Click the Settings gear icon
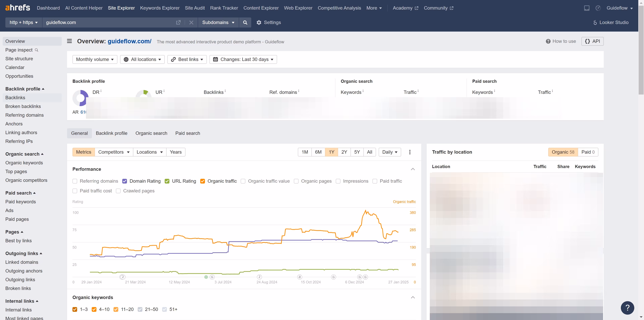Screen dimensions: 644x320 point(259,22)
